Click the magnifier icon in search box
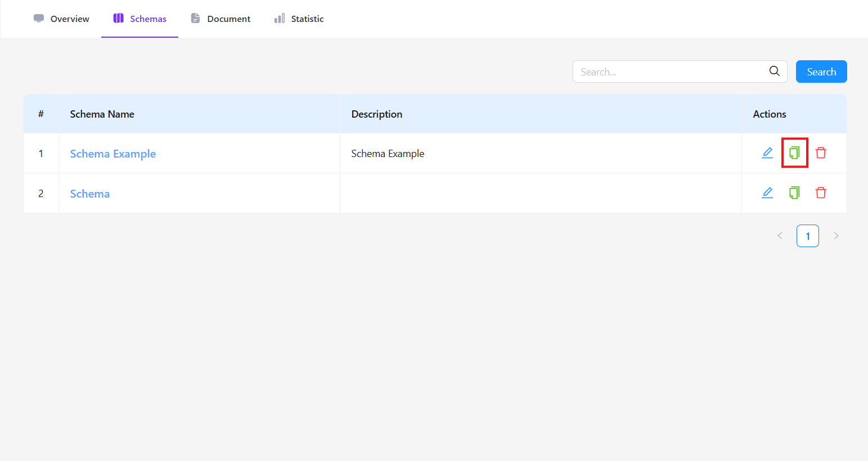This screenshot has width=868, height=461. [774, 71]
